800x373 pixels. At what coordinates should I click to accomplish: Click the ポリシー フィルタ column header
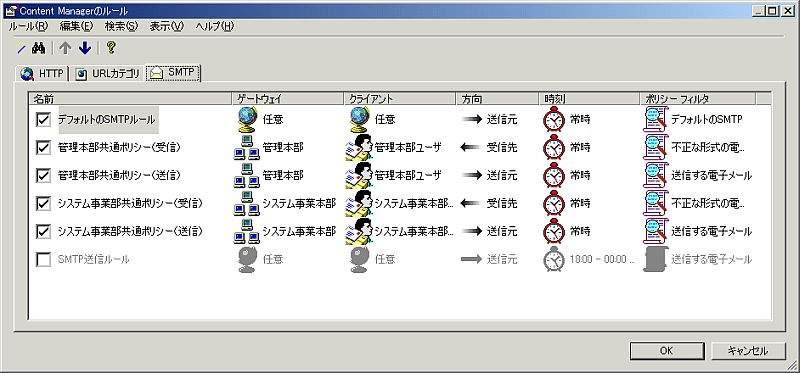point(698,99)
